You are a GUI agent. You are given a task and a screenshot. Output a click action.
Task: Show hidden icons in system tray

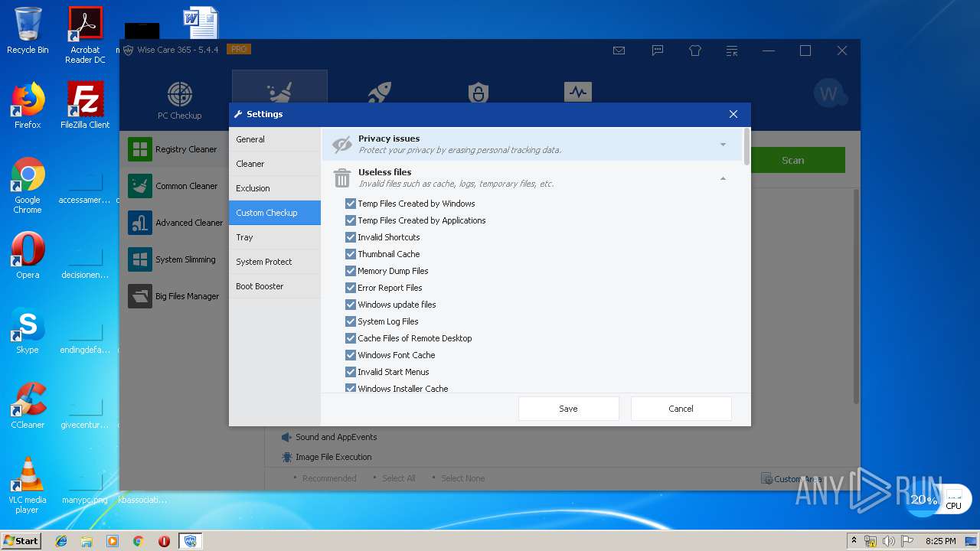(x=854, y=540)
